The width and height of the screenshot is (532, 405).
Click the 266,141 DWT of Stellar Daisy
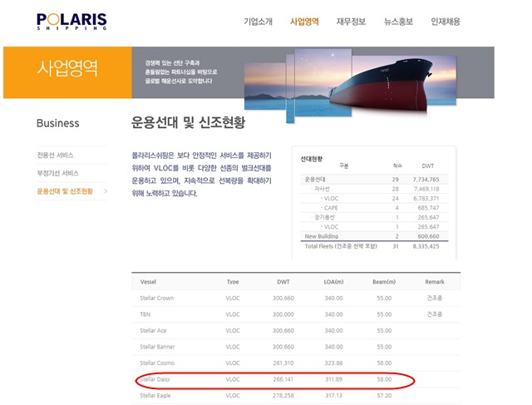283,379
